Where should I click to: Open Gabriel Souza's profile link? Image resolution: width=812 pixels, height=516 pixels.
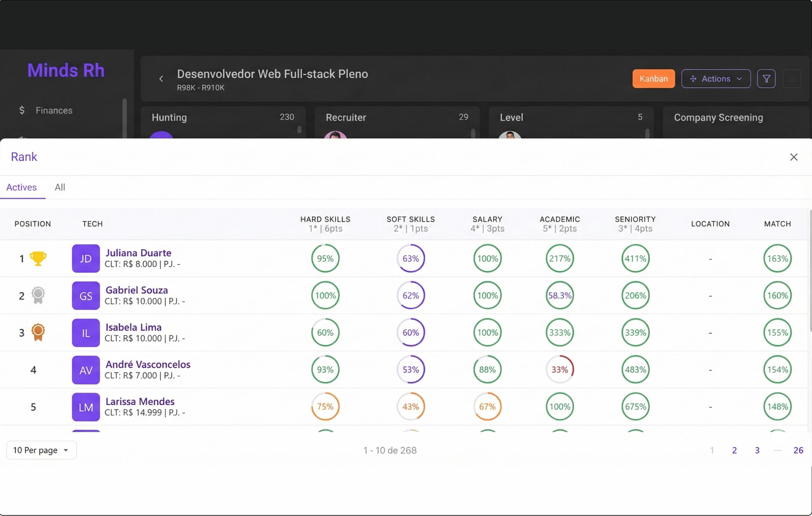137,290
